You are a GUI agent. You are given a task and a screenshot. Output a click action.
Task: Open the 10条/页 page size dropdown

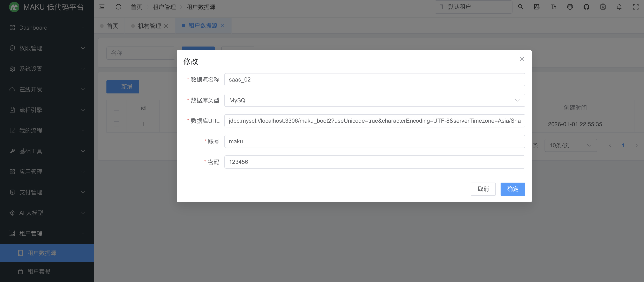coord(570,146)
